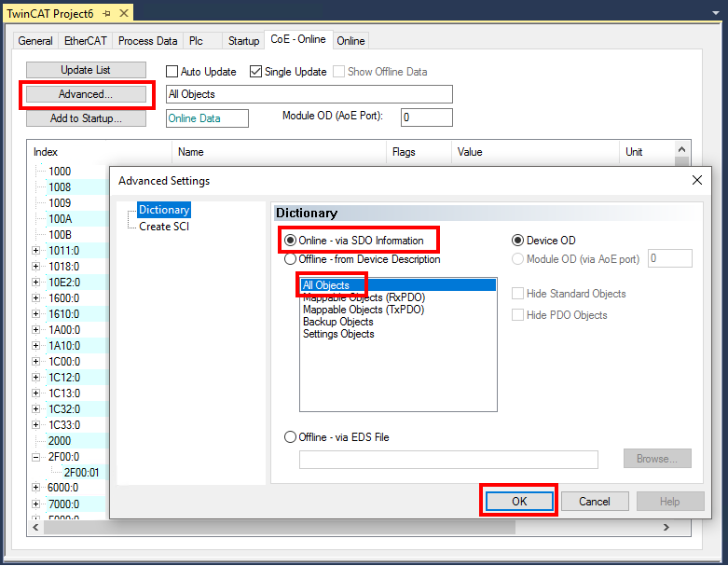Image resolution: width=728 pixels, height=566 pixels.
Task: Open the Process Data tab
Action: (x=147, y=41)
